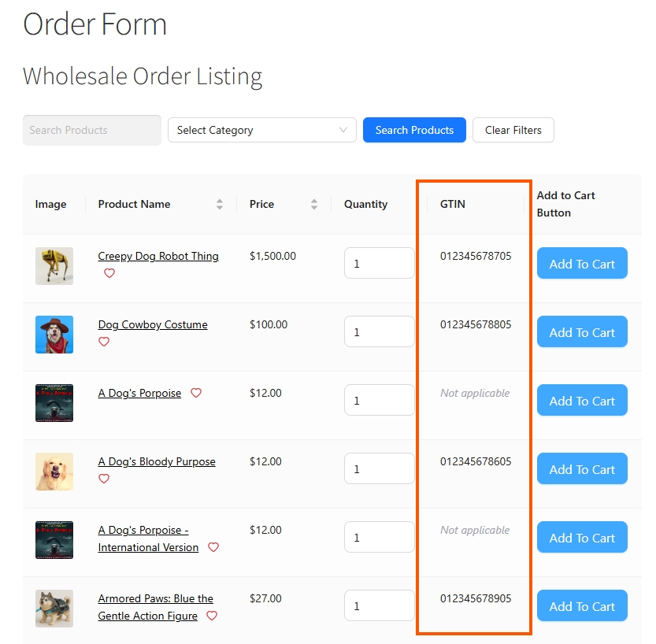
Task: Add A Dog's Bloody Purpose to cart
Action: (582, 469)
